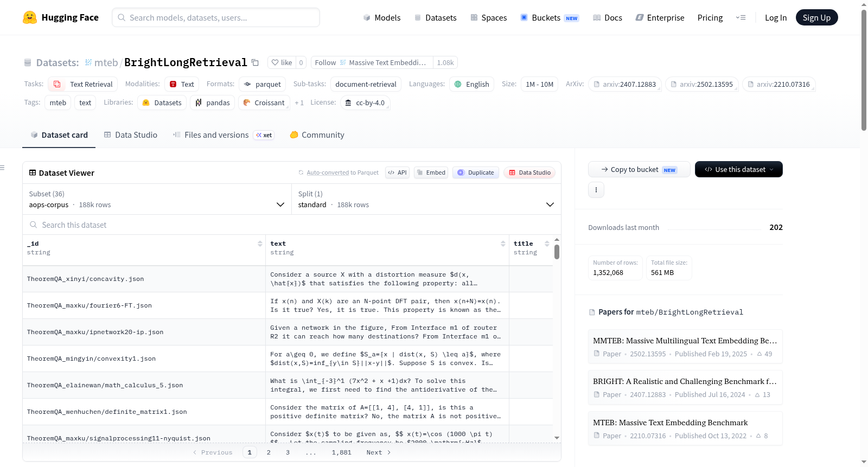Click the page vertical scrollbar thumb
The width and height of the screenshot is (868, 467).
(864, 69)
